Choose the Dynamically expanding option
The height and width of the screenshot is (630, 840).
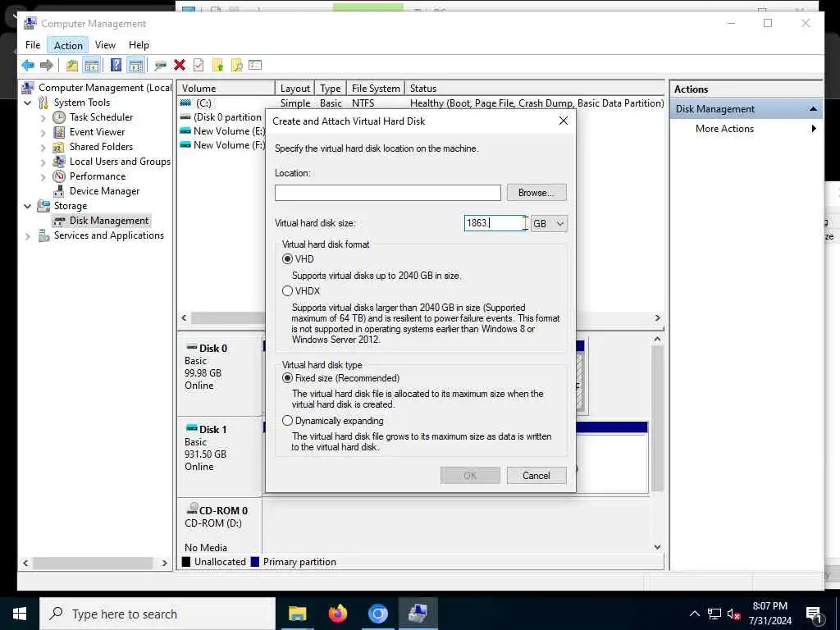point(288,421)
